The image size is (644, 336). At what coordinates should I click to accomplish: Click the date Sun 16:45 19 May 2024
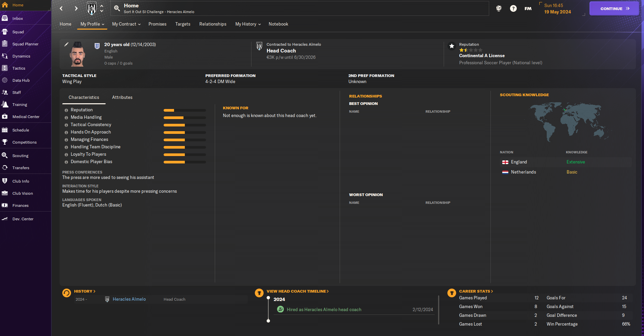[x=557, y=9]
